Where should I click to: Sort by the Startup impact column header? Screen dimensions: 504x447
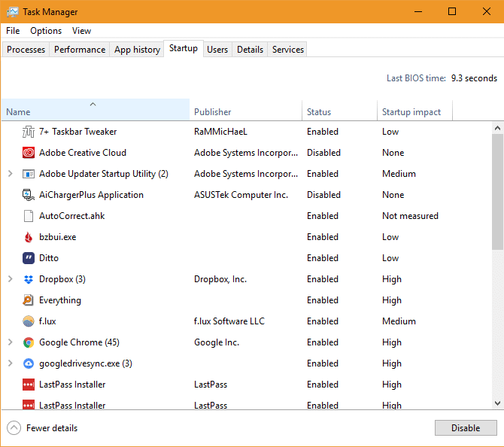[x=414, y=110]
